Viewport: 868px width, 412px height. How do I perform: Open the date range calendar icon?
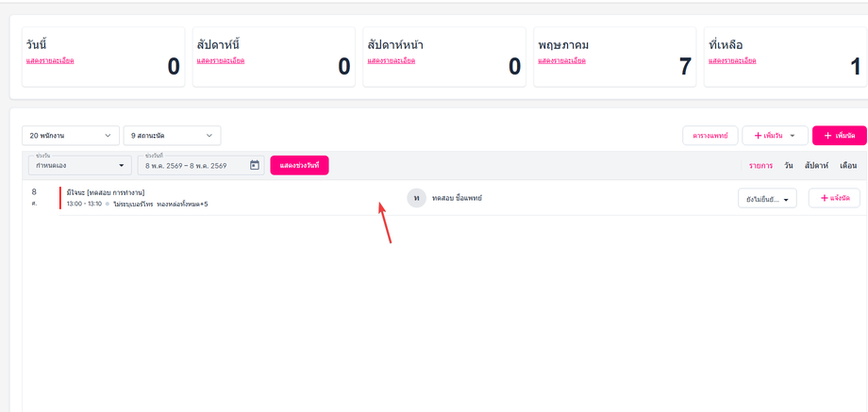[x=255, y=165]
